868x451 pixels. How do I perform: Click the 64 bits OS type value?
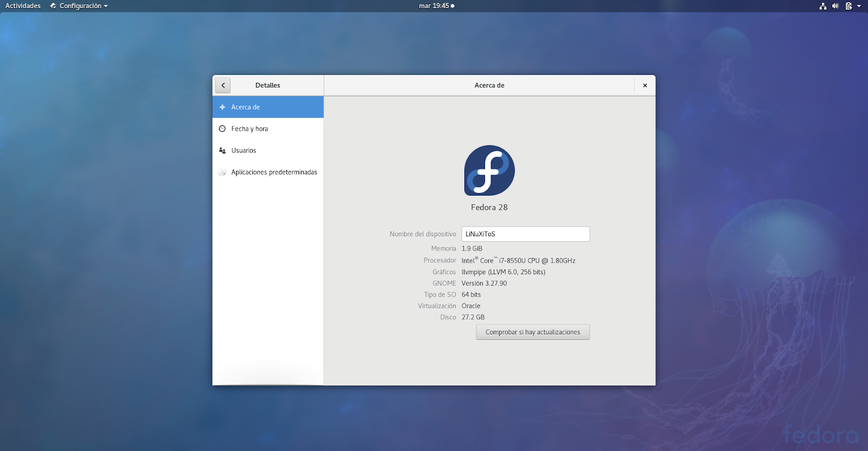point(471,295)
